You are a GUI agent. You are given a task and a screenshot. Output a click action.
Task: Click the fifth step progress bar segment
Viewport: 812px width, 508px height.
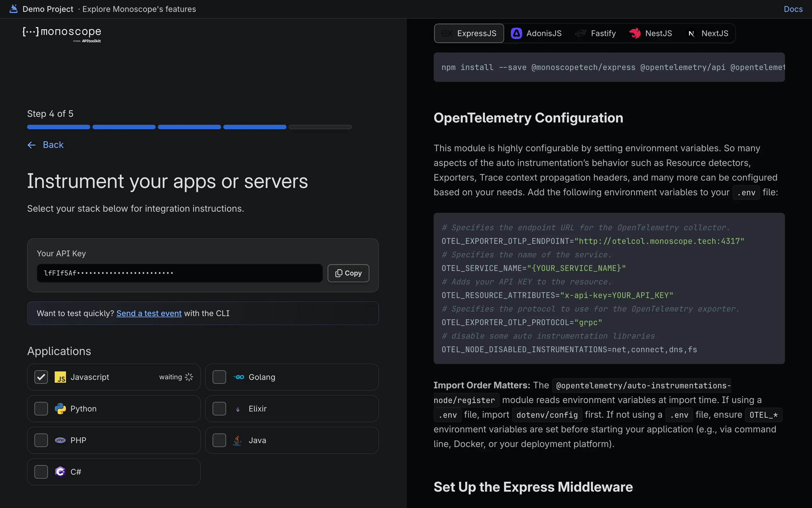click(x=320, y=127)
